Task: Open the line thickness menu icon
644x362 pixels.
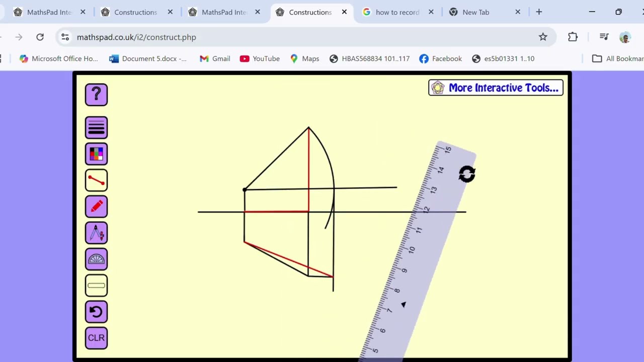Action: click(96, 128)
